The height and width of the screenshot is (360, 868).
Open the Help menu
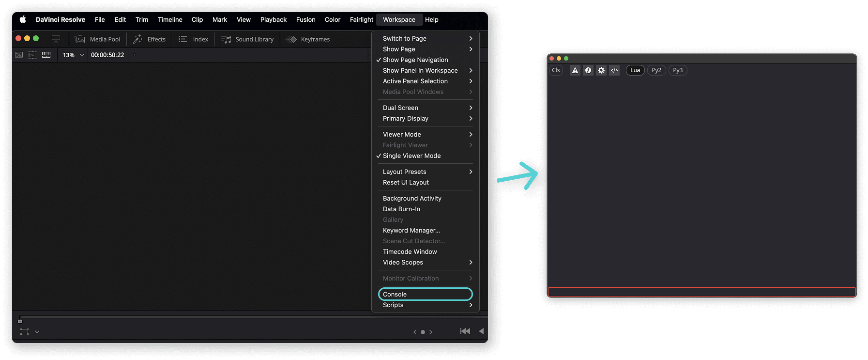432,19
